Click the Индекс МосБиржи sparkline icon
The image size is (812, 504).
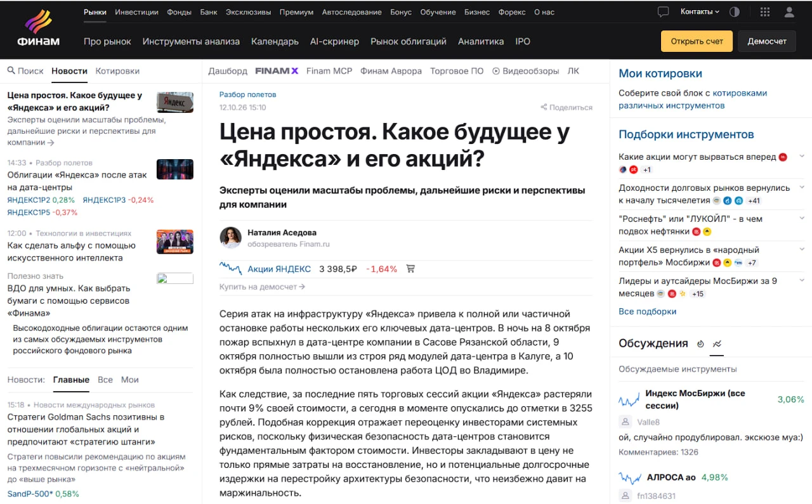click(x=629, y=399)
